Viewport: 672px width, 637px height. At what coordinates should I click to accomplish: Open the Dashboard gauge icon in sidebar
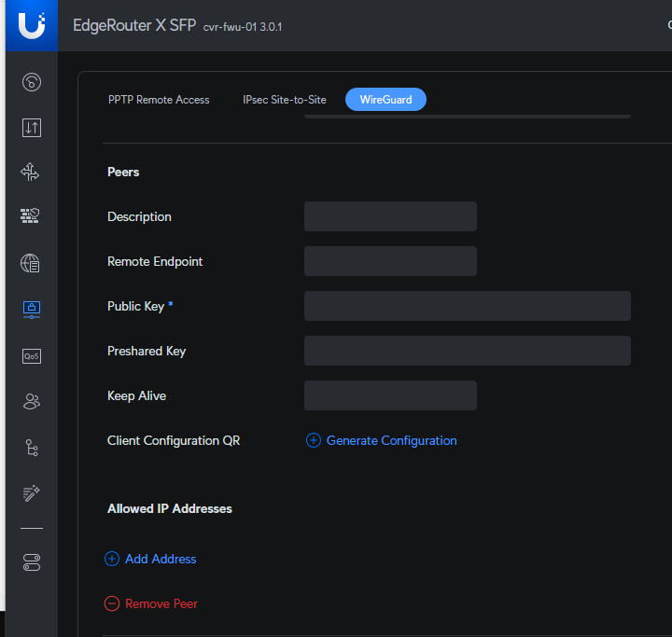tap(31, 82)
